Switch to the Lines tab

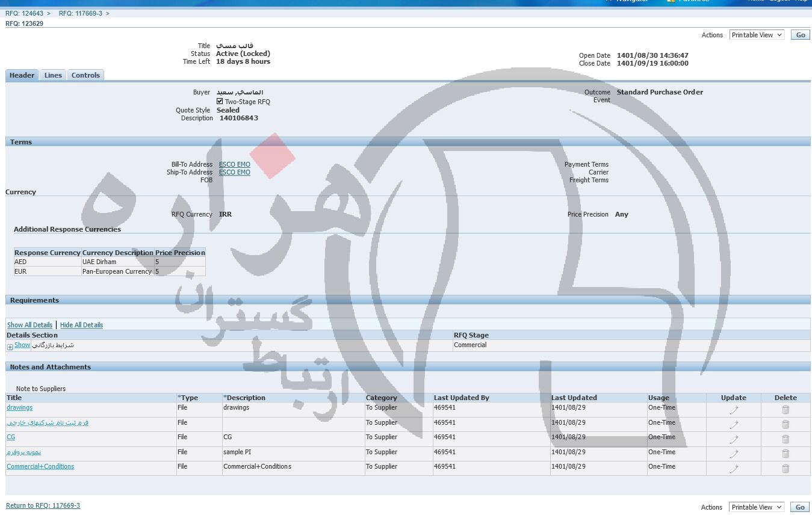(53, 75)
